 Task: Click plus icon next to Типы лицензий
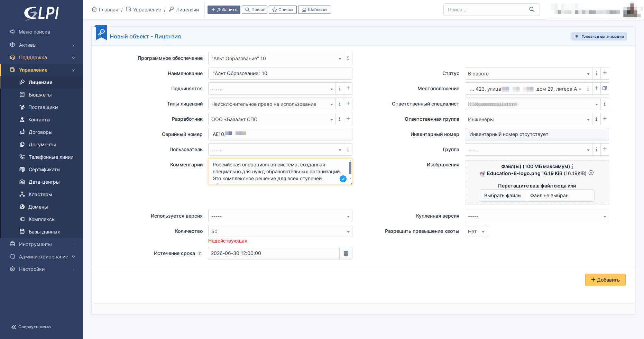click(x=348, y=104)
